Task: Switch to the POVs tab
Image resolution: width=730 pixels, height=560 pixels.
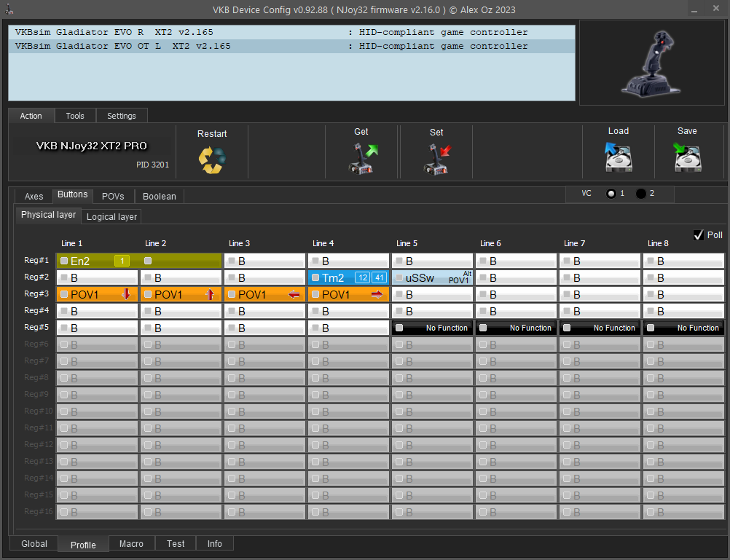Action: pyautogui.click(x=113, y=197)
